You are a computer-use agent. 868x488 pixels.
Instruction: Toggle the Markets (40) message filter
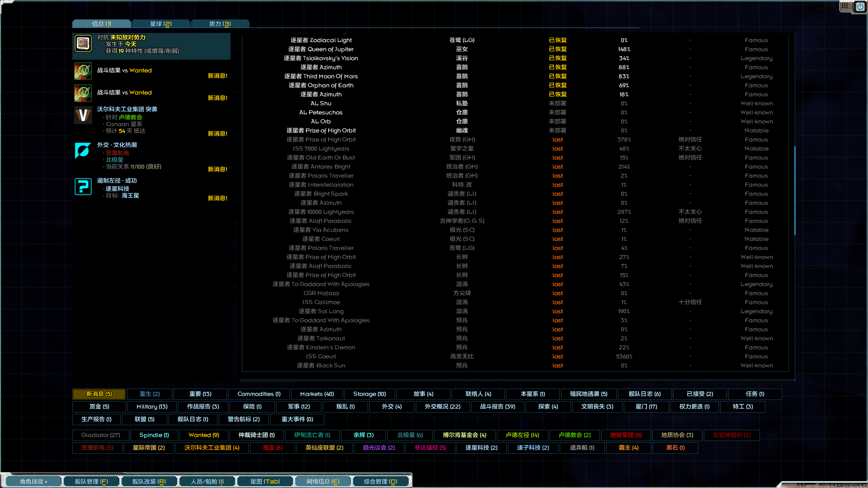coord(316,394)
